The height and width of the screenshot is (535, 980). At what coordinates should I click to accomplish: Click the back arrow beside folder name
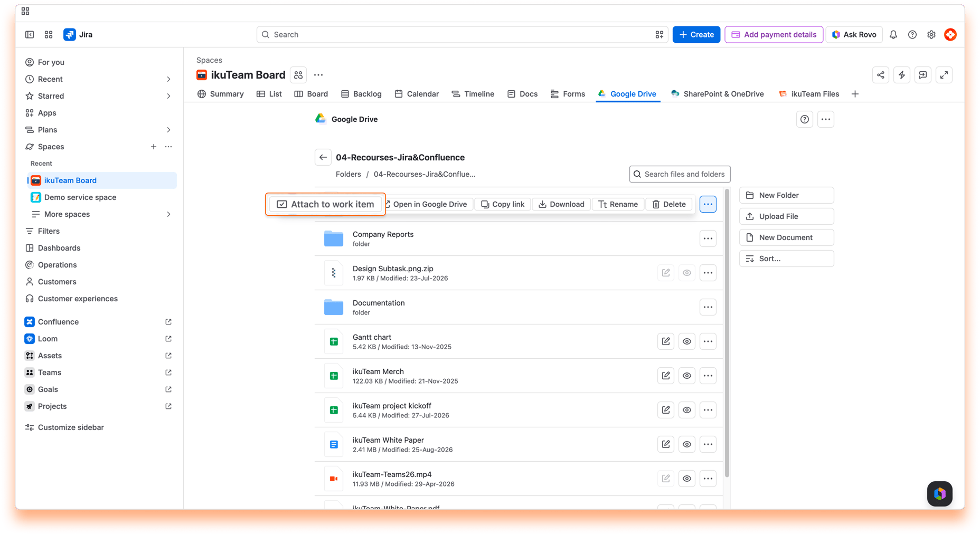pos(323,157)
